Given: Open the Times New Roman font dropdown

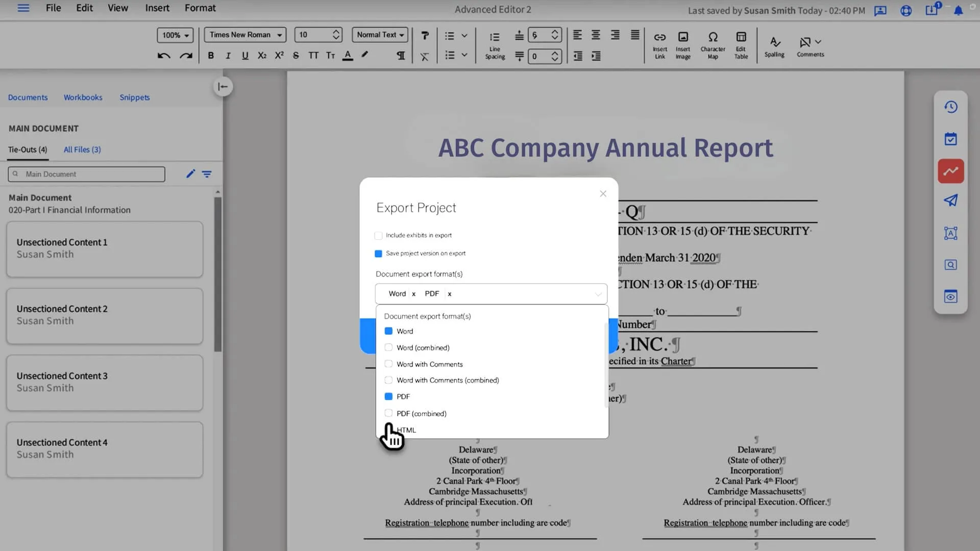Looking at the screenshot, I should pyautogui.click(x=245, y=35).
